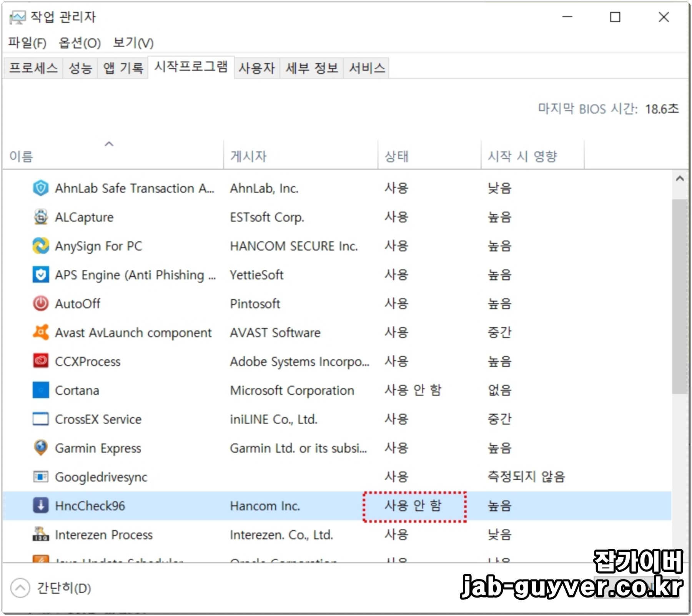Sort by the 상태 column header
Screen dimensions: 692x616
click(429, 155)
